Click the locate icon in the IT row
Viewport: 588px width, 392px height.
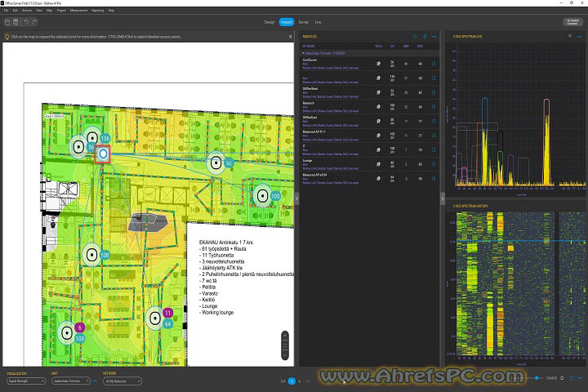[x=434, y=150]
